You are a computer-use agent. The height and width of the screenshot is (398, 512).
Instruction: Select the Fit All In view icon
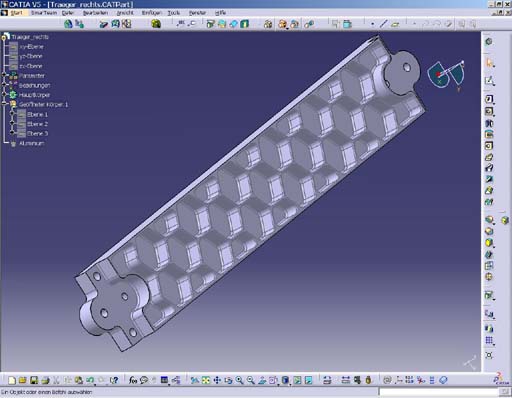click(x=206, y=380)
